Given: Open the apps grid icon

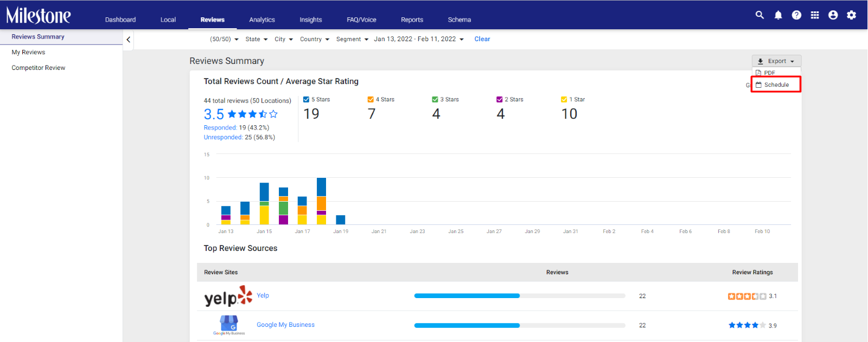Looking at the screenshot, I should click(815, 15).
